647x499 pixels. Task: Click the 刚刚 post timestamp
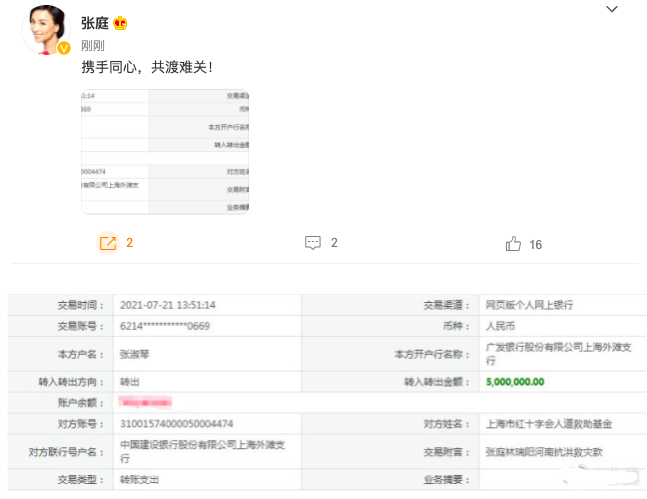(93, 46)
